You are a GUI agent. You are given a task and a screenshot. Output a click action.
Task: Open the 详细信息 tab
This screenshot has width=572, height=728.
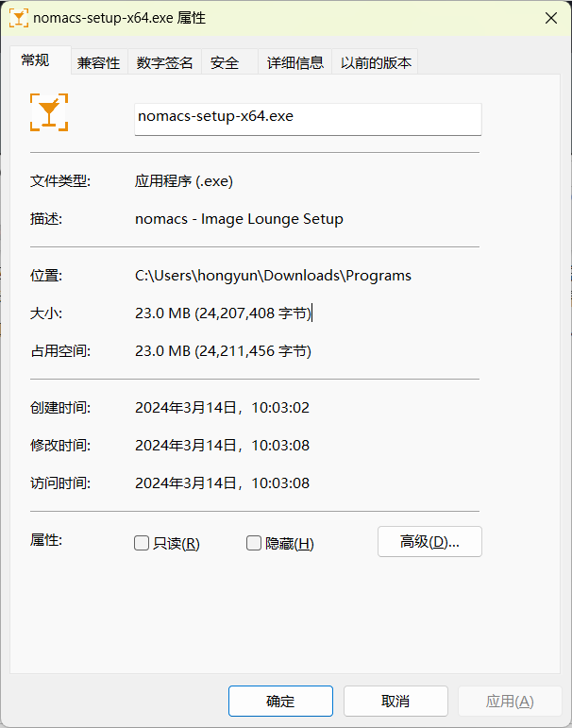pos(295,62)
